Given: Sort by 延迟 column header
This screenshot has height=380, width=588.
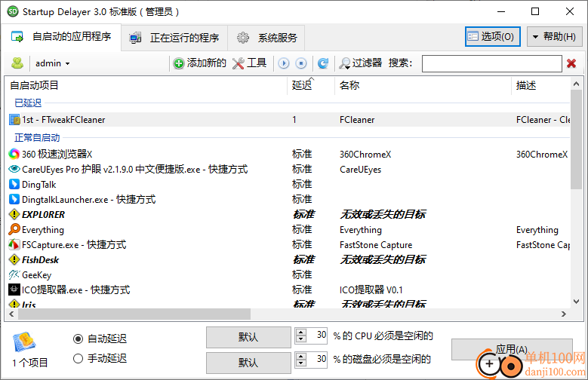Looking at the screenshot, I should 310,85.
